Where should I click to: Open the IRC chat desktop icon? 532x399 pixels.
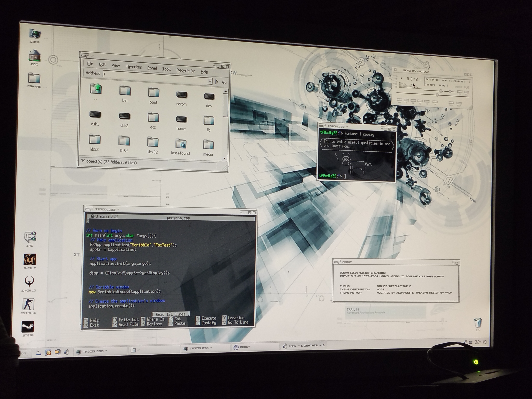click(30, 237)
